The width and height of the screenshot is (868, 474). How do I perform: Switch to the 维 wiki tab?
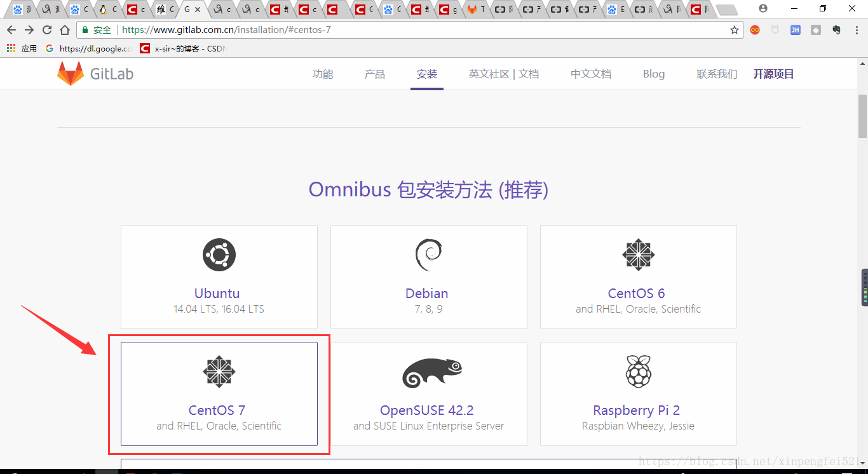point(165,10)
